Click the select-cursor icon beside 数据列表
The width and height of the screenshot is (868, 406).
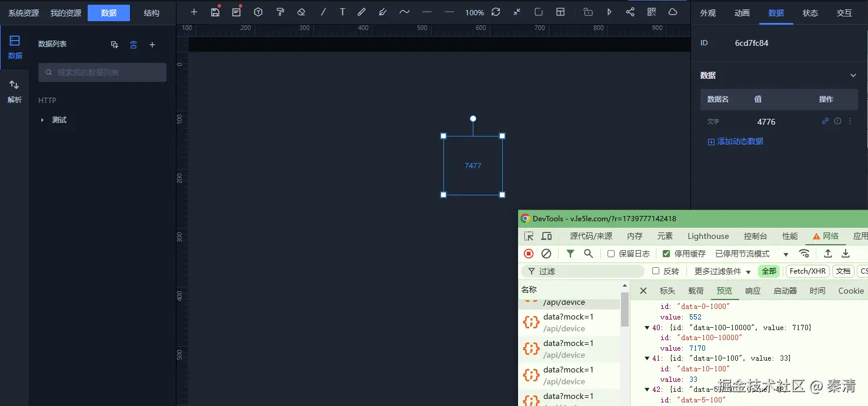[115, 45]
